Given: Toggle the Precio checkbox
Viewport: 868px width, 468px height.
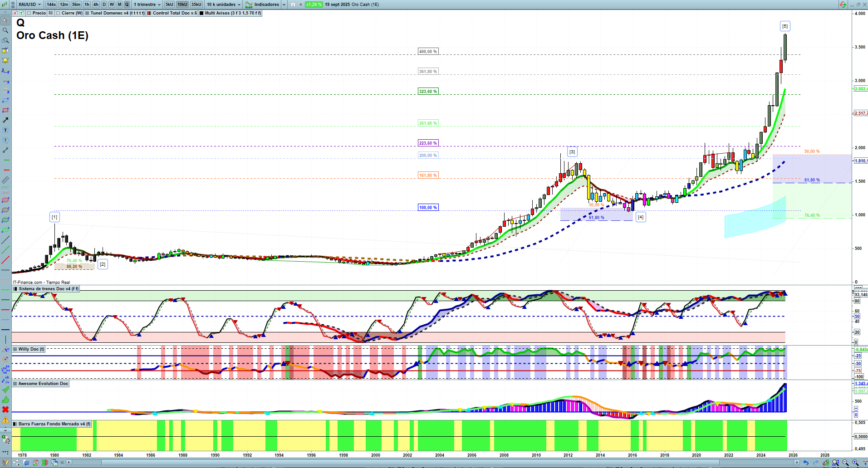Looking at the screenshot, I should (29, 13).
